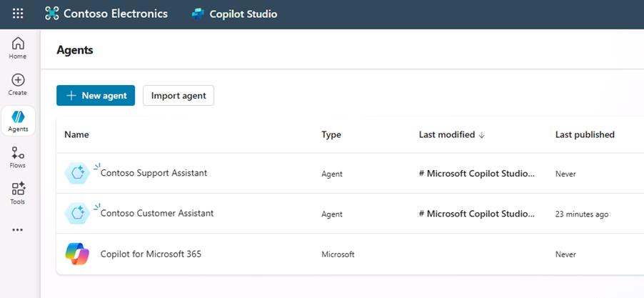Screen dimensions: 644x298
Task: Click the Contoso Customer Assistant agent icon
Action: click(x=77, y=214)
